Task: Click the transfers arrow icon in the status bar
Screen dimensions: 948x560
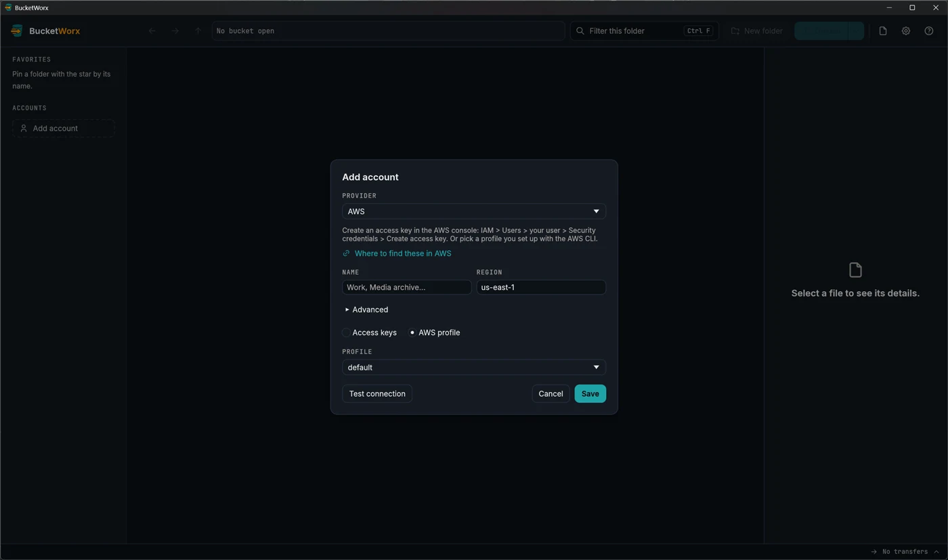Action: pyautogui.click(x=874, y=551)
